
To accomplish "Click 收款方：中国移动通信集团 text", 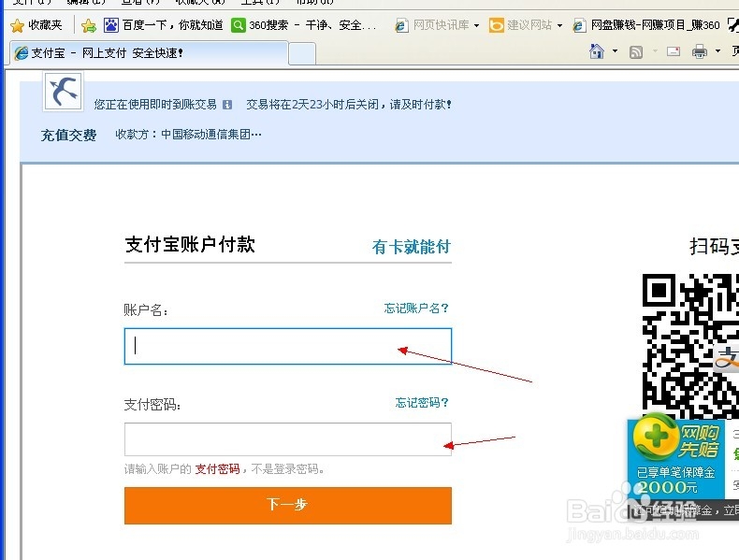I will coord(188,135).
